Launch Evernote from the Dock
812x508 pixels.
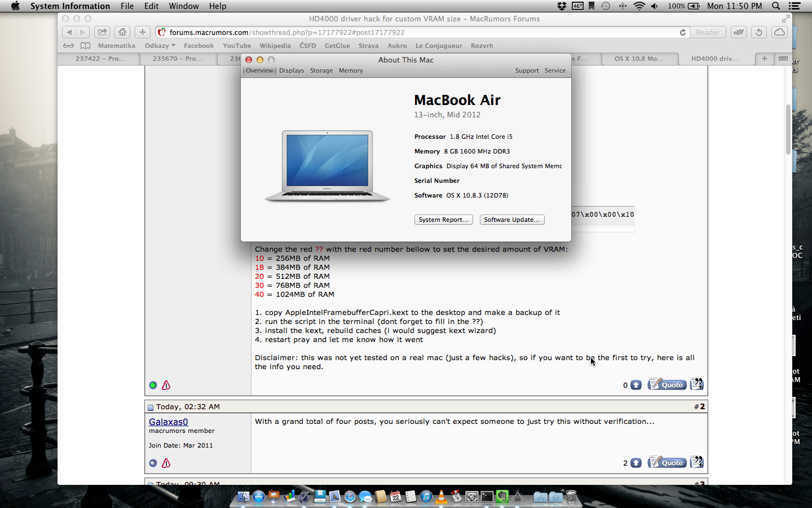[x=502, y=497]
